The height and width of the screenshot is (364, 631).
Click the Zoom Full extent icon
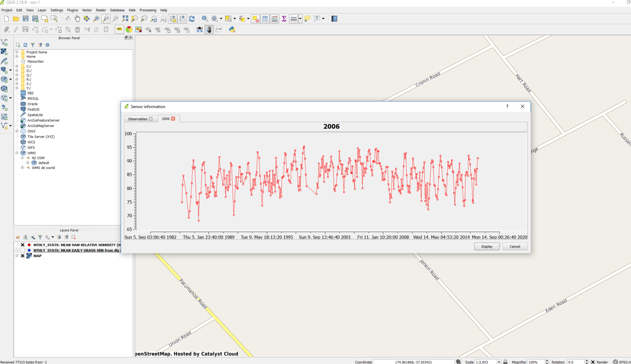tap(125, 19)
